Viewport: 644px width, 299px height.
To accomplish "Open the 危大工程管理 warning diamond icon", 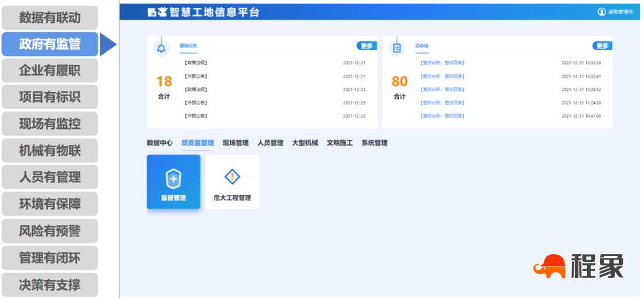I will pos(232,177).
